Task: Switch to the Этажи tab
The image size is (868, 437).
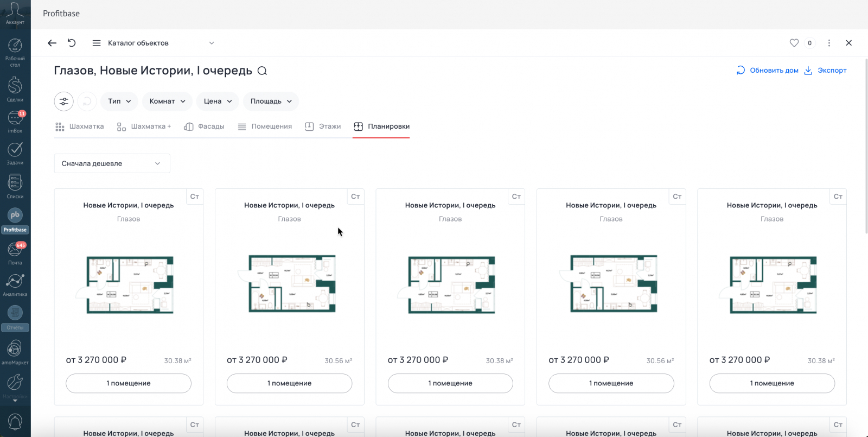Action: coord(323,126)
